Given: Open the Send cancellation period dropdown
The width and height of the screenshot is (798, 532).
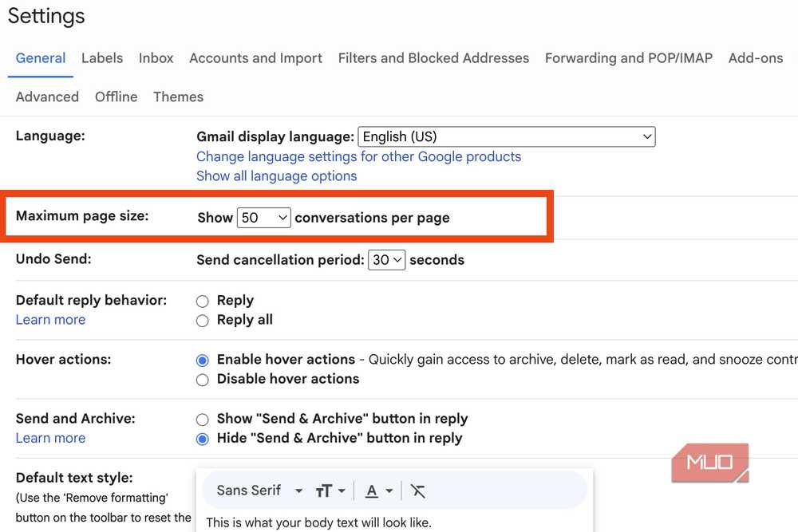Looking at the screenshot, I should [x=386, y=260].
